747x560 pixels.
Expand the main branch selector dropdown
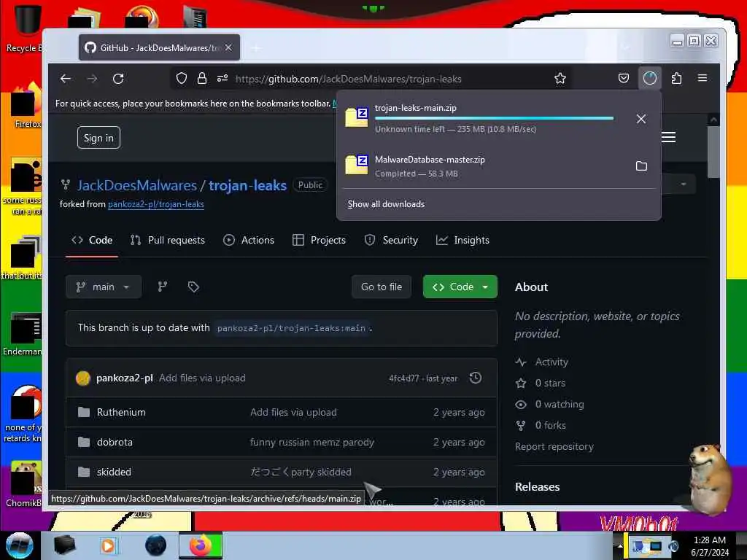tap(104, 287)
